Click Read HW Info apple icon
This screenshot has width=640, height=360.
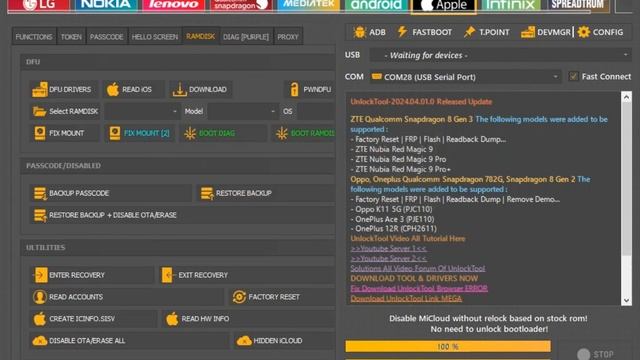click(172, 319)
